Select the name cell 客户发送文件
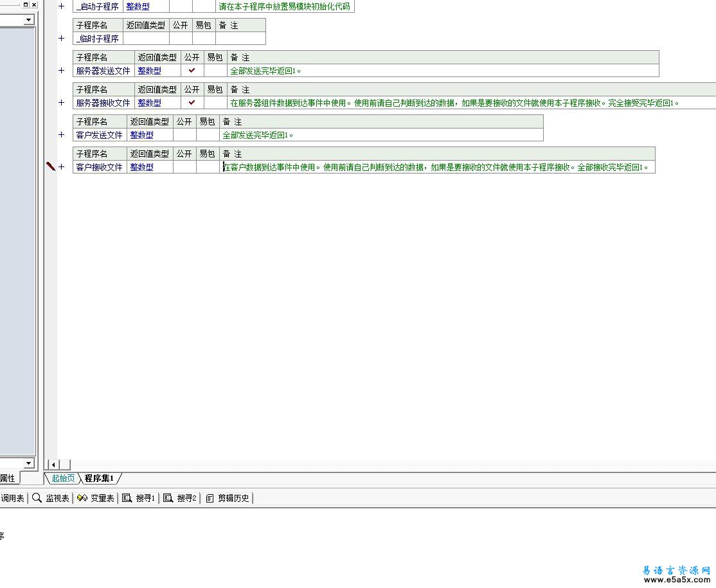Screen dimensions: 716x588 [100, 135]
